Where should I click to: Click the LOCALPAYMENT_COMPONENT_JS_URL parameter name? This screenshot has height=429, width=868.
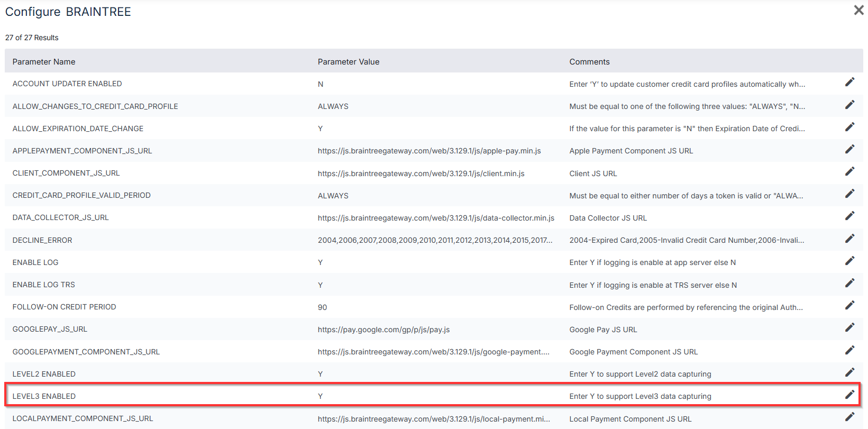pyautogui.click(x=83, y=418)
